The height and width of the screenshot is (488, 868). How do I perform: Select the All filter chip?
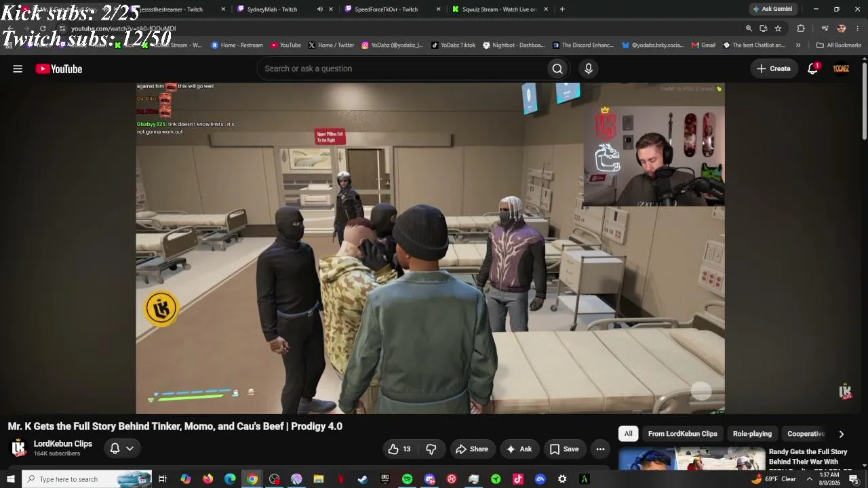click(x=629, y=434)
